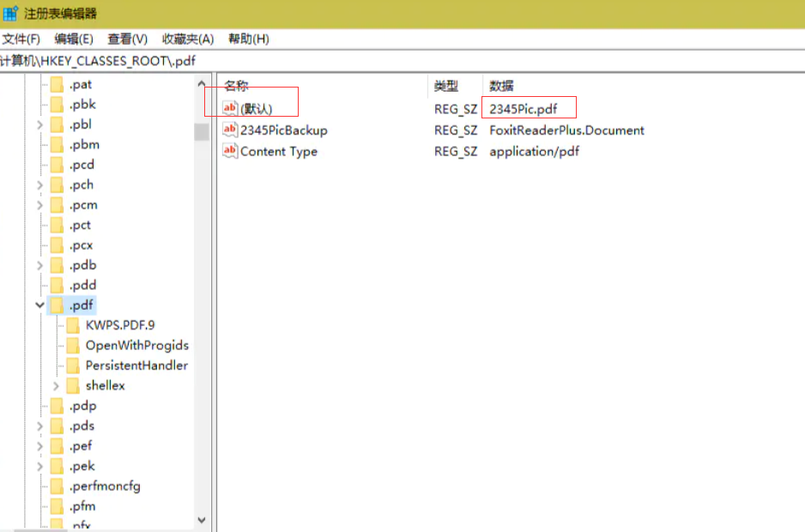Select the .pct folder icon

[57, 225]
